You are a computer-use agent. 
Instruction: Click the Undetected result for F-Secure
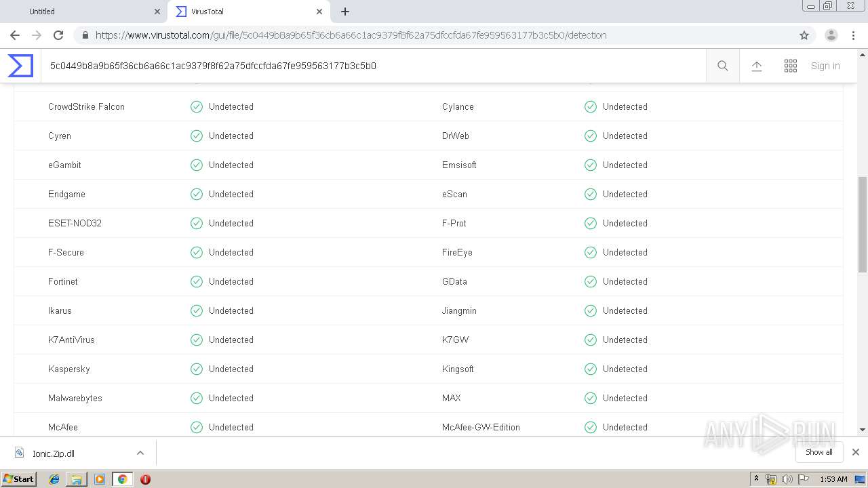[x=231, y=252]
